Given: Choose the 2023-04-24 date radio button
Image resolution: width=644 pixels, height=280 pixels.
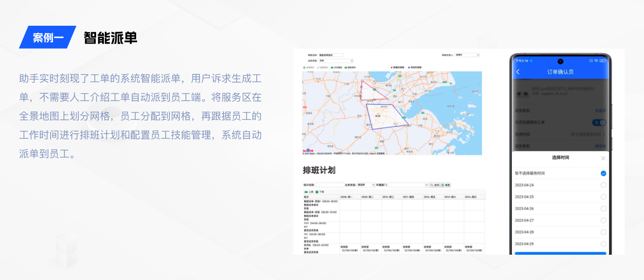Looking at the screenshot, I should (x=603, y=185).
